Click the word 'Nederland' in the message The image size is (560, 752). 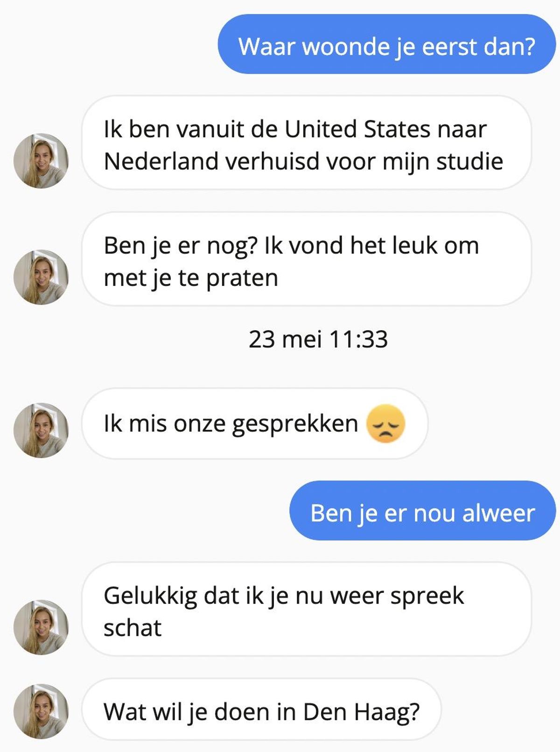pos(161,161)
